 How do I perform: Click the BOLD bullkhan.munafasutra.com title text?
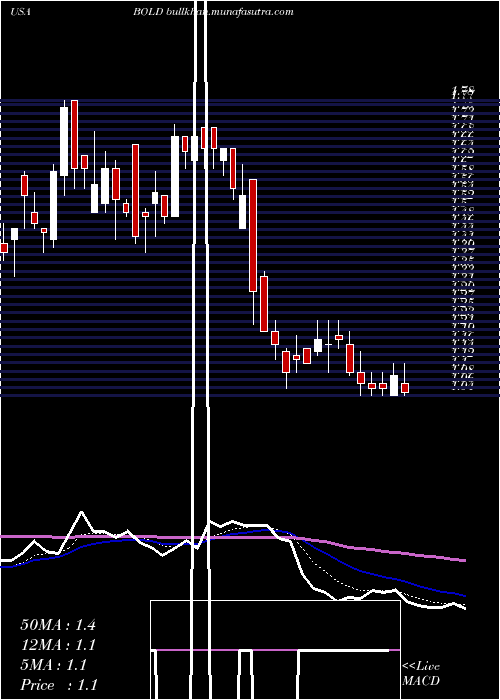(213, 12)
